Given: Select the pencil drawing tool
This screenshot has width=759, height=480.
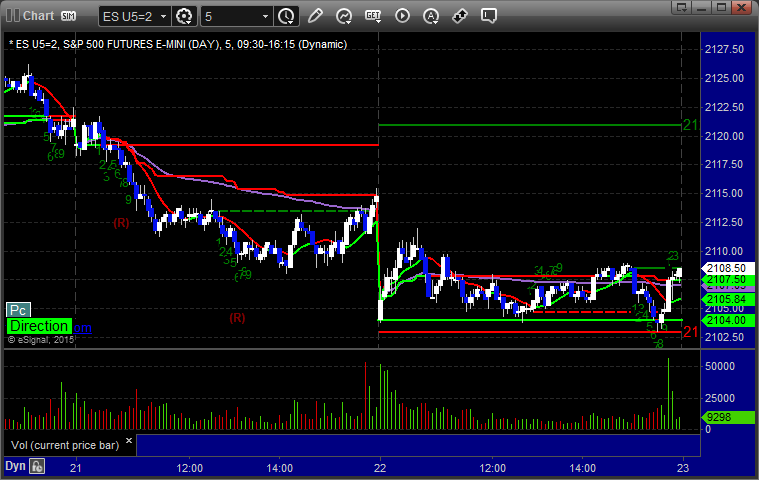Looking at the screenshot, I should pos(316,16).
